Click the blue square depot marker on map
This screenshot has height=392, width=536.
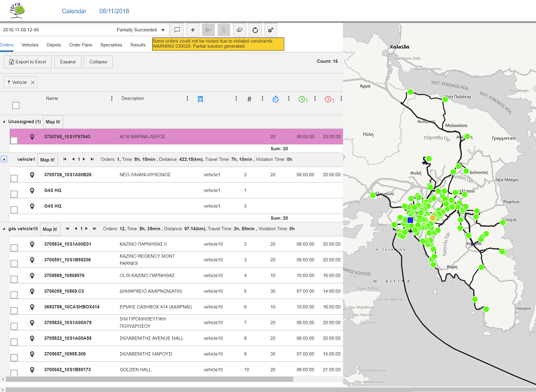(410, 220)
